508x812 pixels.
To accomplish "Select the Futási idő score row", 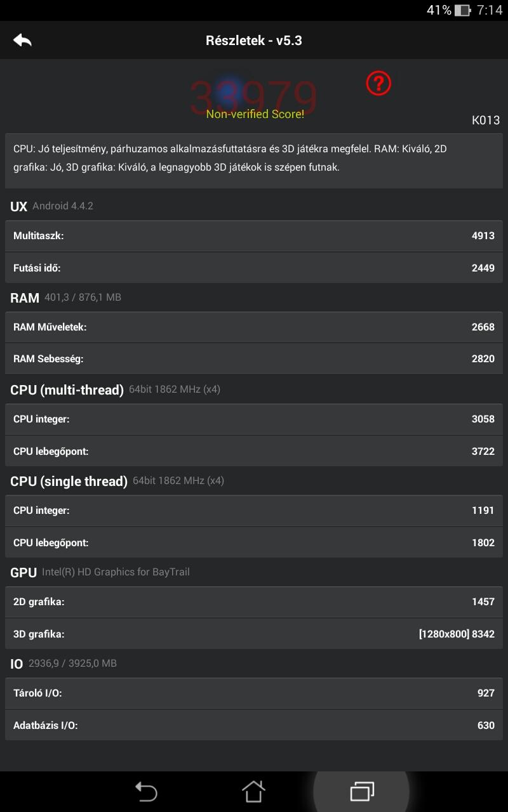I will click(x=254, y=268).
